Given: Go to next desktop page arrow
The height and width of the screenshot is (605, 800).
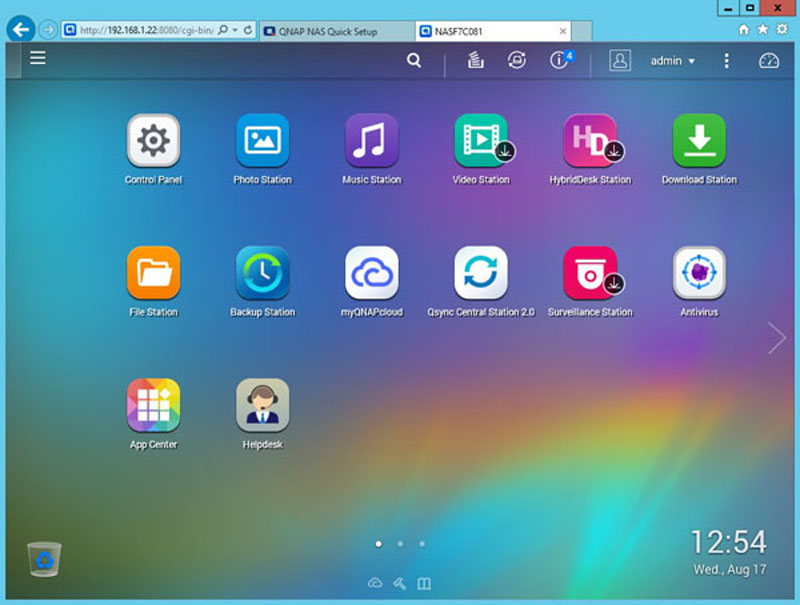Looking at the screenshot, I should click(x=777, y=338).
